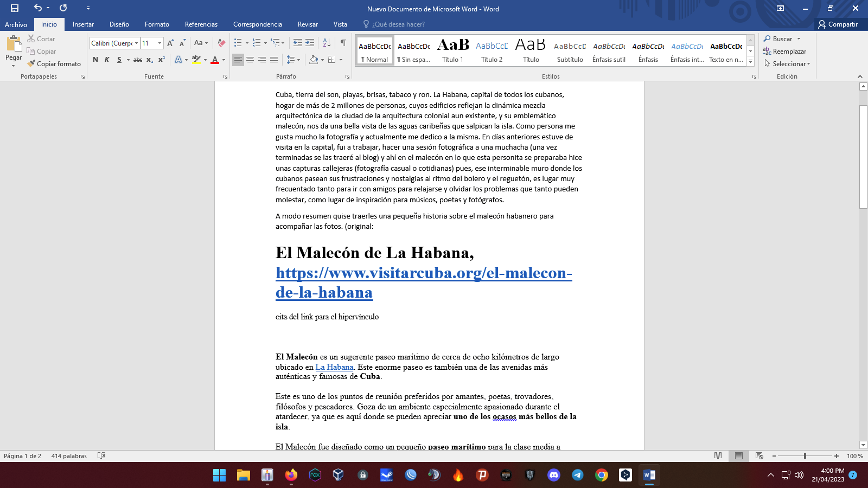Sort the selection alphabetically
868x488 pixels.
coord(327,43)
